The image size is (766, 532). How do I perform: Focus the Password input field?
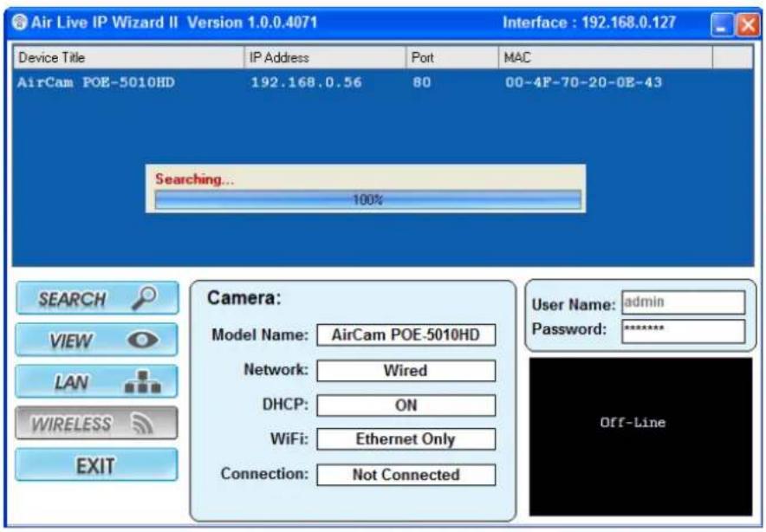[x=684, y=331]
